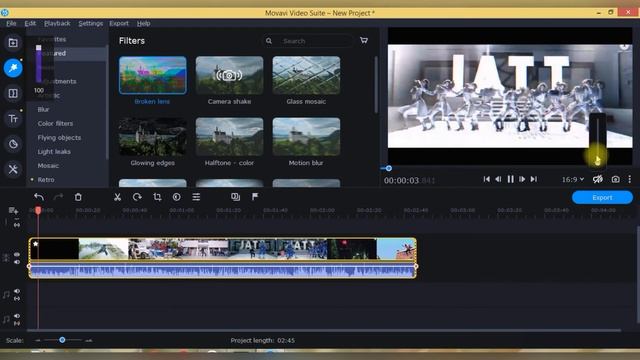Delete selected clip with trash icon
This screenshot has width=640, height=360.
(x=78, y=197)
